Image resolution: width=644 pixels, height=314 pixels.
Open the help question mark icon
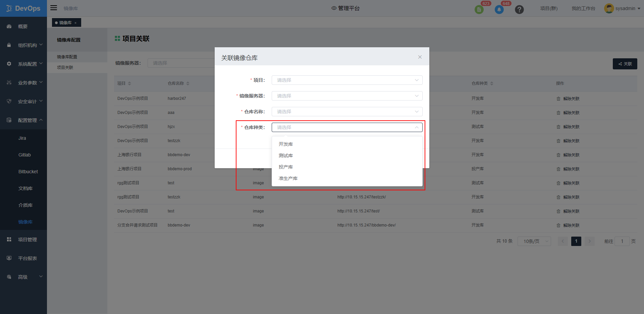[519, 9]
